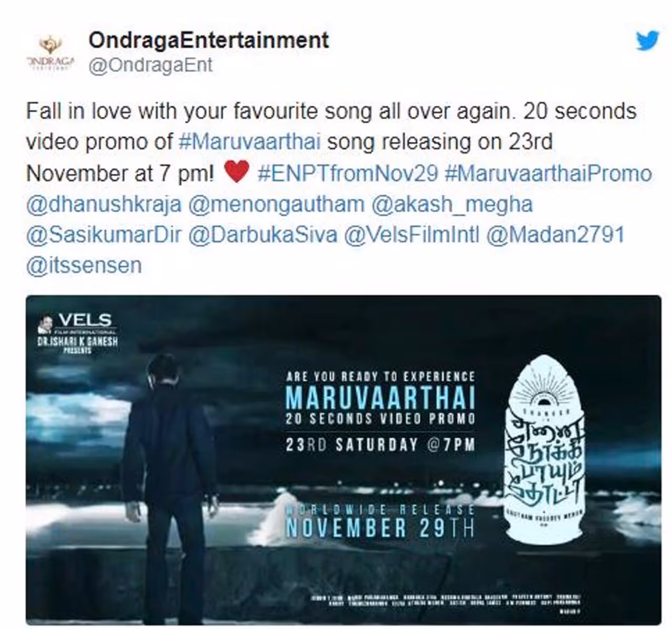Visit the @menongautham mention
The image size is (672, 629).
276,204
